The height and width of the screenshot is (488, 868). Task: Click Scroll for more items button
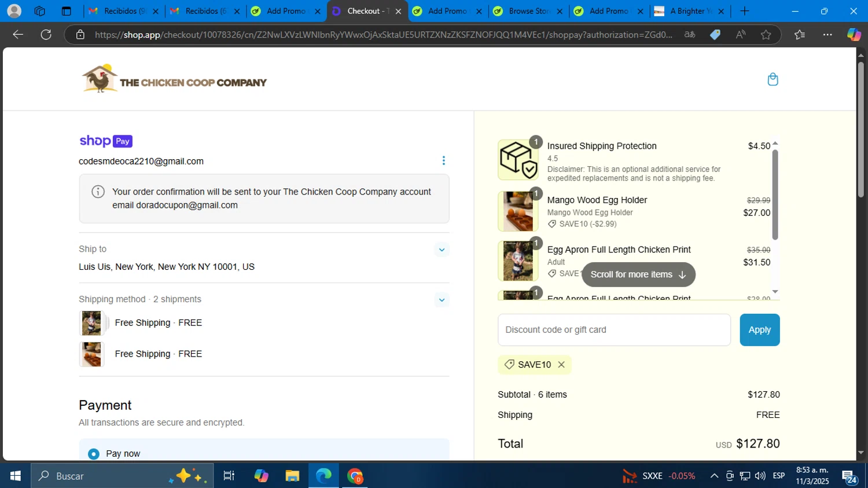638,274
